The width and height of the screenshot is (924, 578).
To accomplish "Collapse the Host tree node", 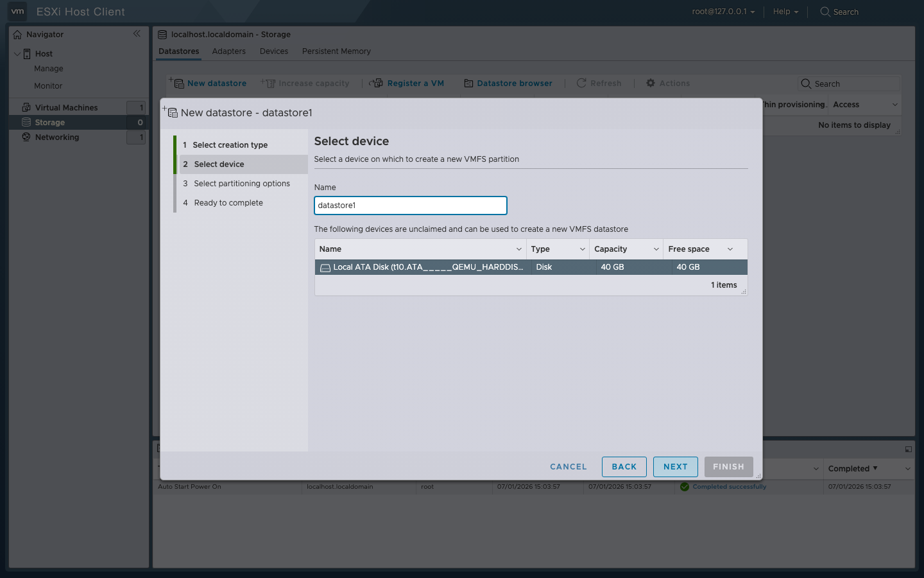I will point(17,54).
